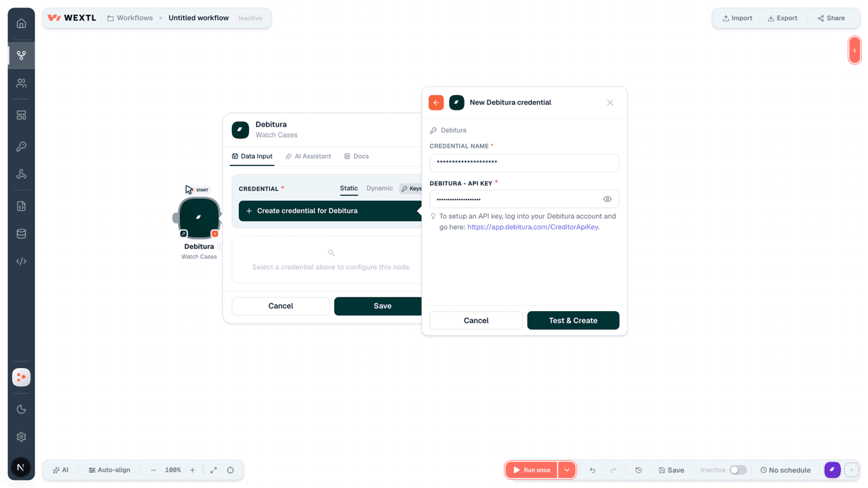868x488 pixels.
Task: Open the code brackets icon in sidebar
Action: 21,261
